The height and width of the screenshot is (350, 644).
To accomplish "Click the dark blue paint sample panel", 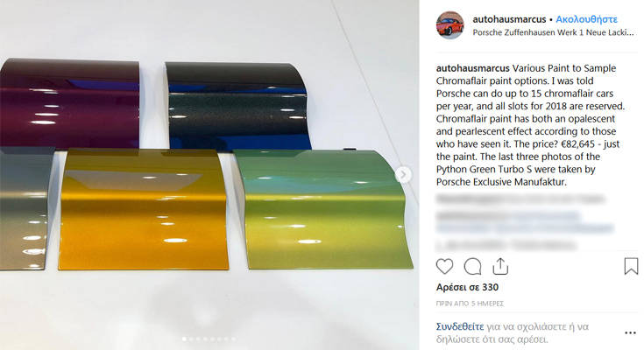I will [237, 106].
